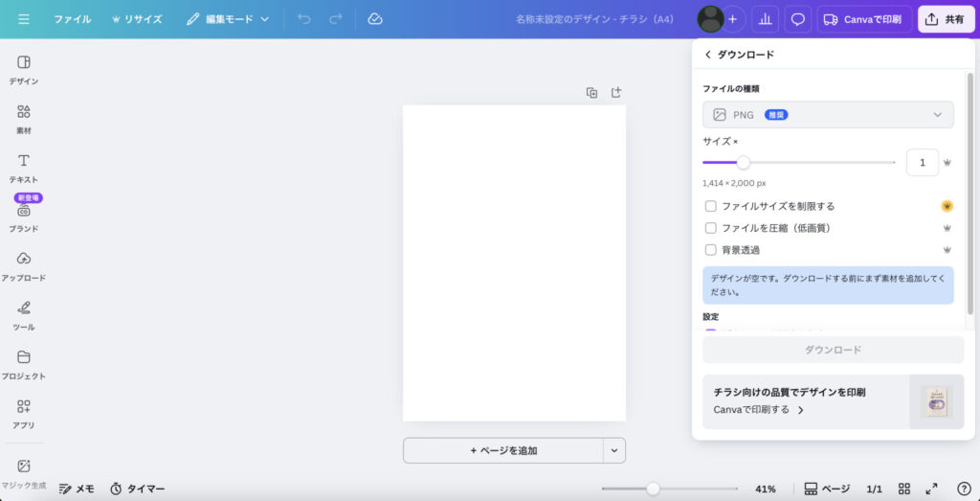Click the 共有 share button
The image size is (980, 501).
pos(946,19)
